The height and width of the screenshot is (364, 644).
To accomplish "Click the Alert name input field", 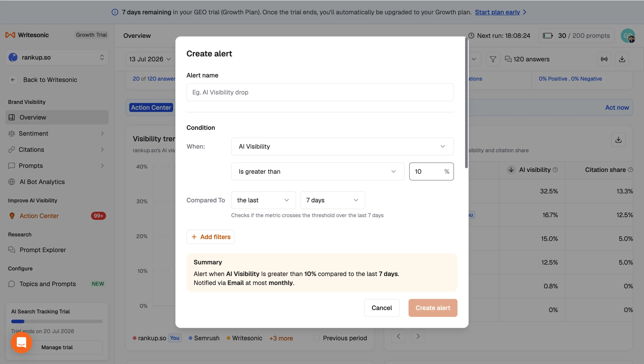I will (320, 92).
